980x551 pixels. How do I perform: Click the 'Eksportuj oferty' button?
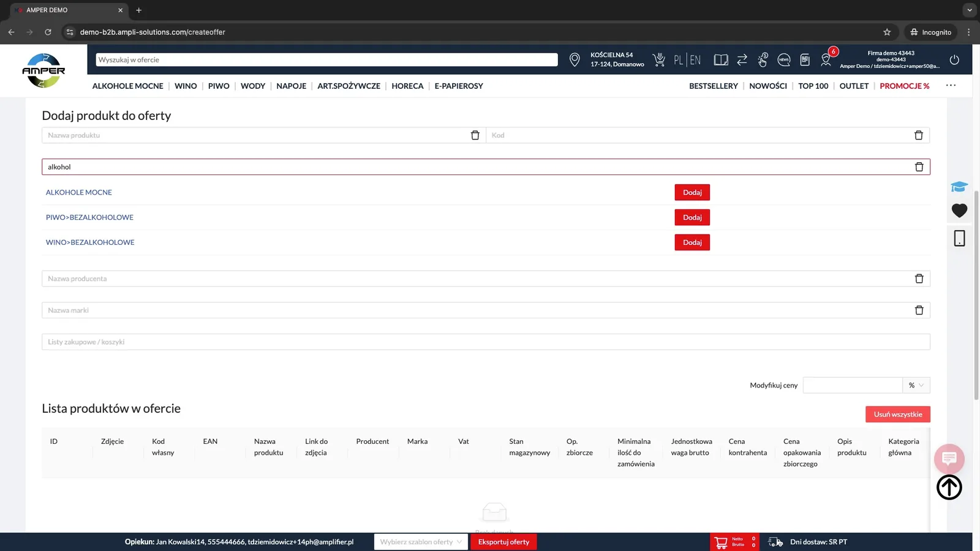(503, 542)
